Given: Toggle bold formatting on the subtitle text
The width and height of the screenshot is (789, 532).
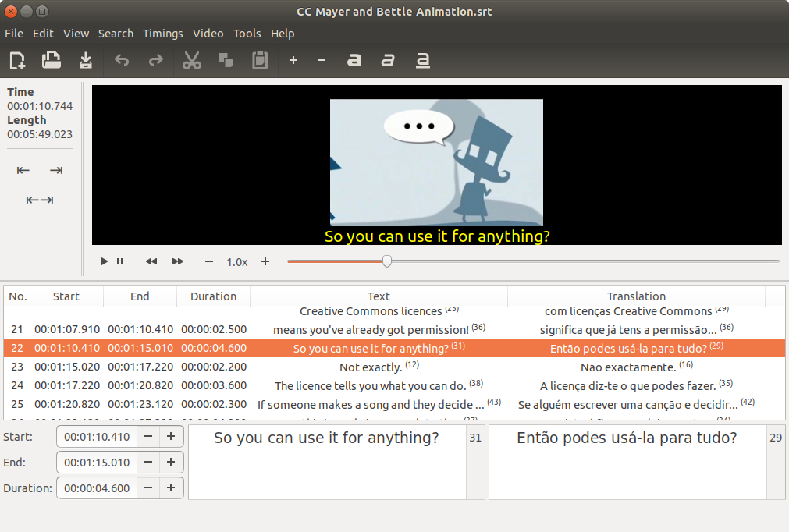Looking at the screenshot, I should [354, 60].
